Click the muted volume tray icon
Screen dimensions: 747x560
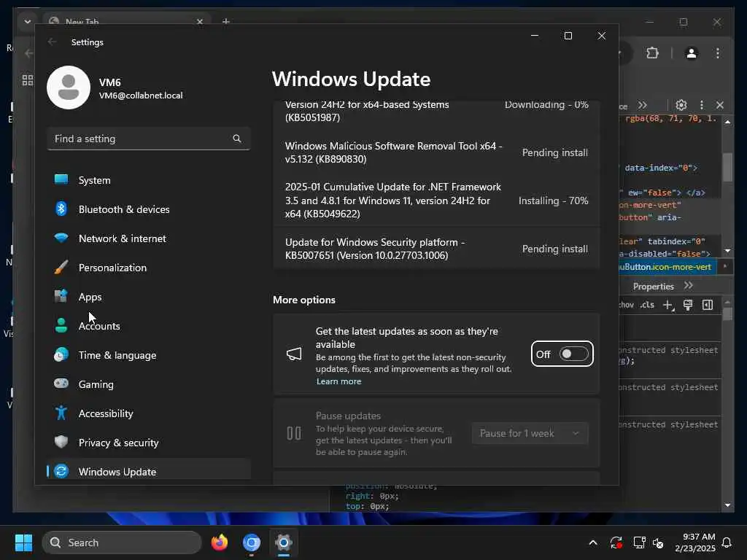(x=658, y=542)
